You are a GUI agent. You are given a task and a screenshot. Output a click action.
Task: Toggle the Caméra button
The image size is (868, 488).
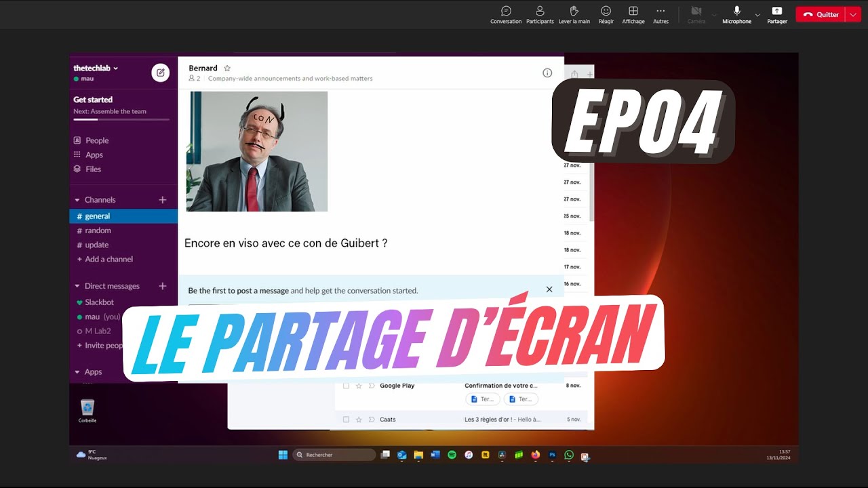(x=696, y=15)
